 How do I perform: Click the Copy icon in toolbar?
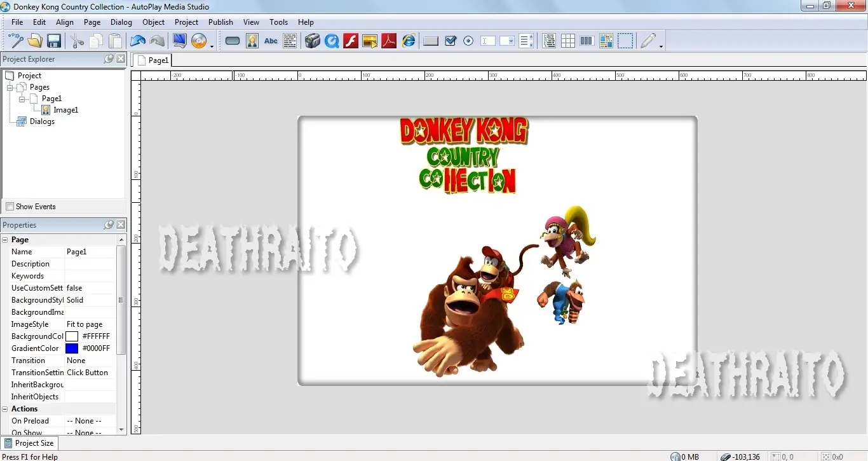pyautogui.click(x=96, y=41)
